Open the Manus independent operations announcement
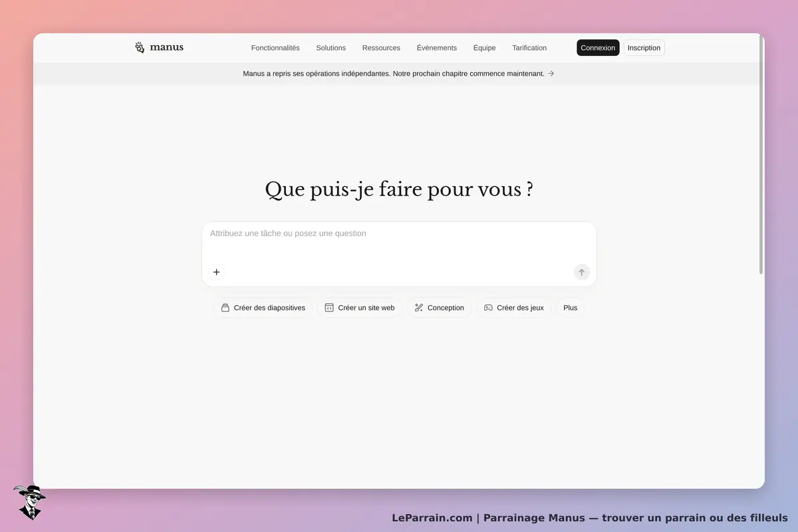 point(398,74)
